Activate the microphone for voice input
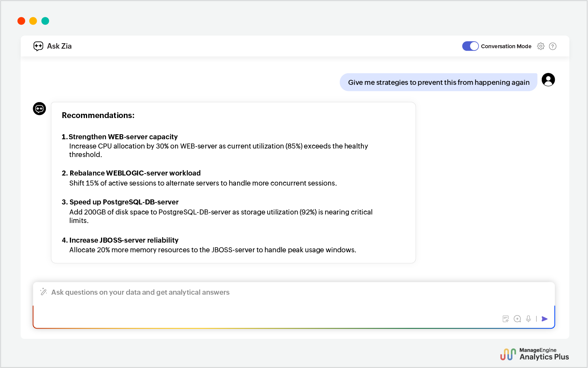The width and height of the screenshot is (588, 368). [x=528, y=319]
